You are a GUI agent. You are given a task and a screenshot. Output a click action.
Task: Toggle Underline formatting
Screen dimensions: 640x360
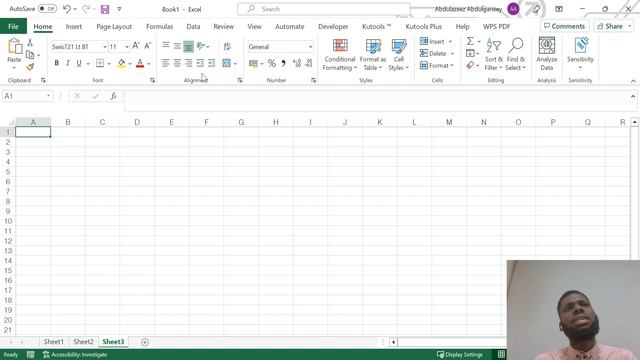pyautogui.click(x=79, y=63)
